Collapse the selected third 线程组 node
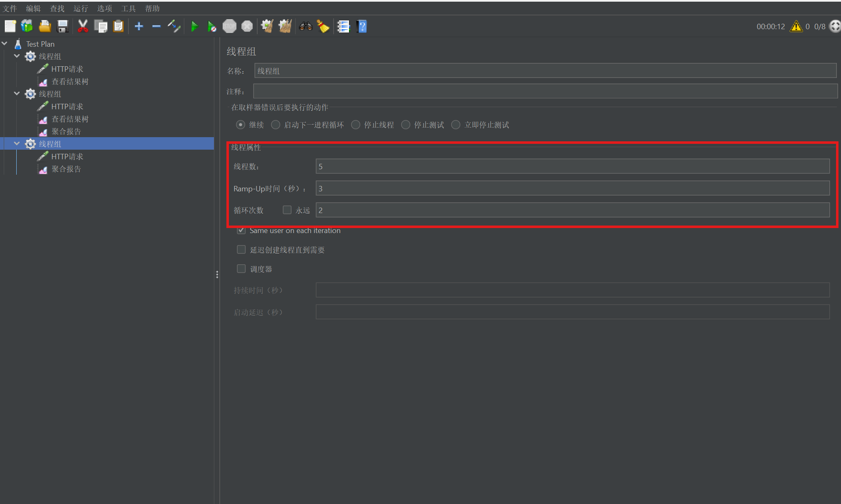This screenshot has height=504, width=841. tap(17, 144)
